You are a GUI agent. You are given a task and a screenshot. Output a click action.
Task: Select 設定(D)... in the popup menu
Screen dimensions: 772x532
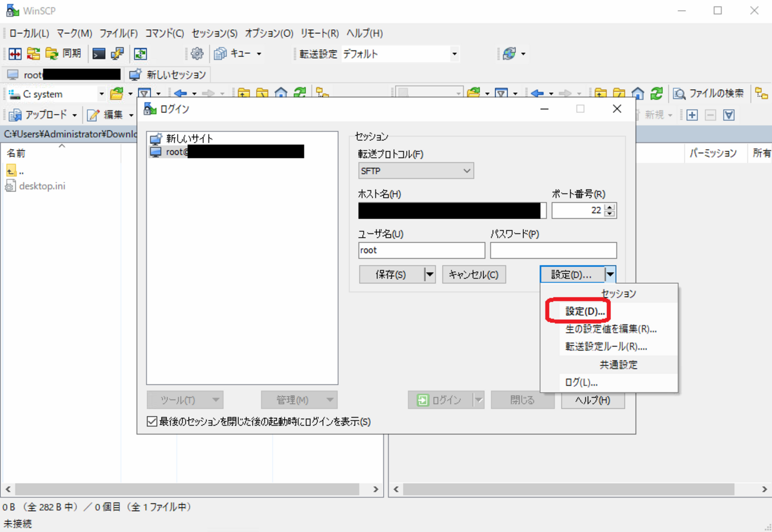609,311
